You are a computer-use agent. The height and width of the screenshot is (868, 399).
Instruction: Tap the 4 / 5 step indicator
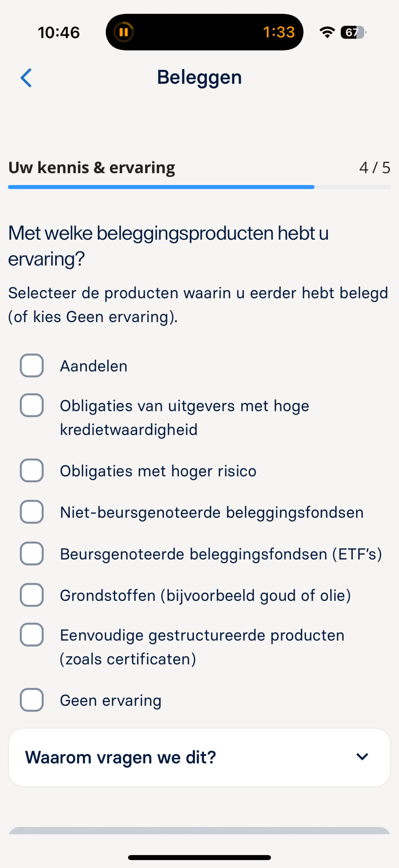(375, 167)
